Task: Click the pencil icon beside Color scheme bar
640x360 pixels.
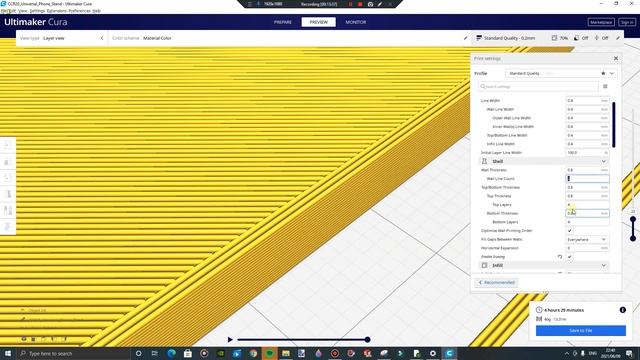Action: pos(465,38)
